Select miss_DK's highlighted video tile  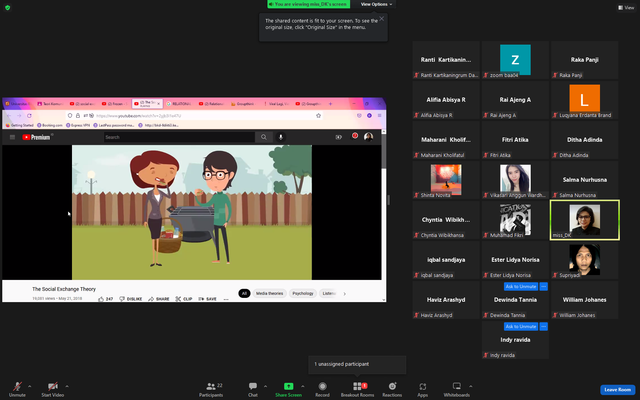[584, 220]
